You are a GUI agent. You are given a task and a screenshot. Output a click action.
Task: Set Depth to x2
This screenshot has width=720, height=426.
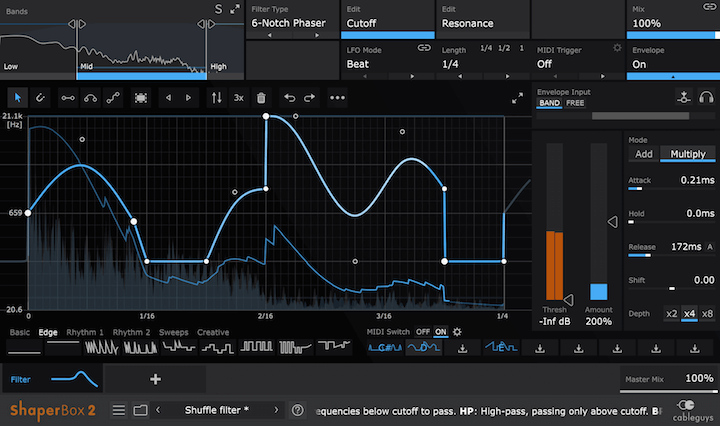point(671,314)
